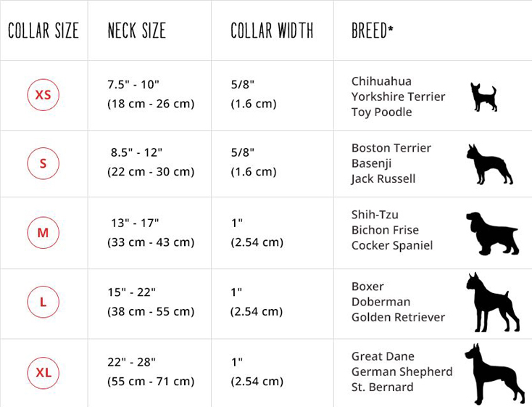Click the 22" - 28" neck size cell

coord(131,362)
